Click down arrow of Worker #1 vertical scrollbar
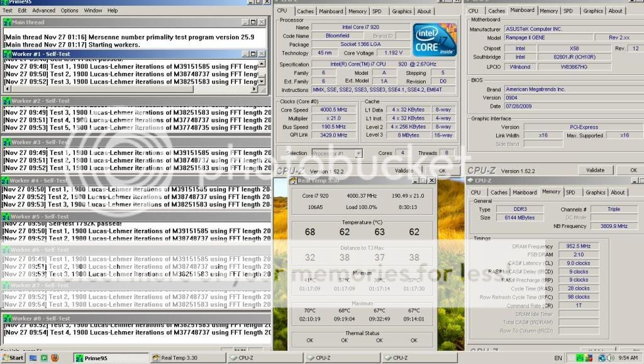 (x=262, y=82)
